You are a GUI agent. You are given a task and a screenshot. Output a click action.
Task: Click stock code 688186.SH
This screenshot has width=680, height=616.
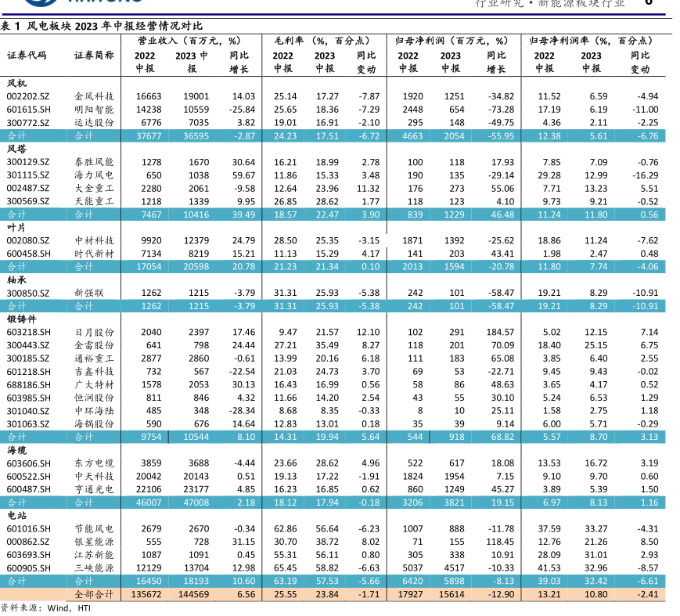29,384
